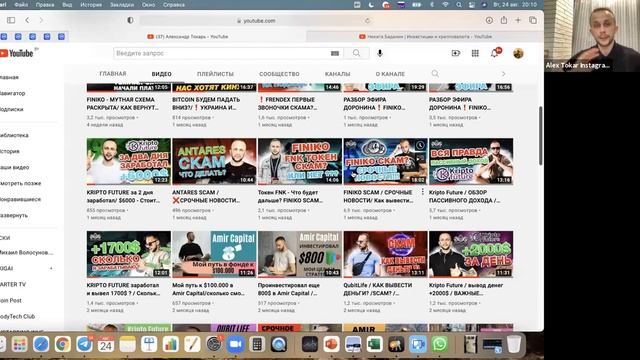Switch to the СООБЩЕСТВО channel tab
Image resolution: width=640 pixels, height=360 pixels.
point(279,74)
